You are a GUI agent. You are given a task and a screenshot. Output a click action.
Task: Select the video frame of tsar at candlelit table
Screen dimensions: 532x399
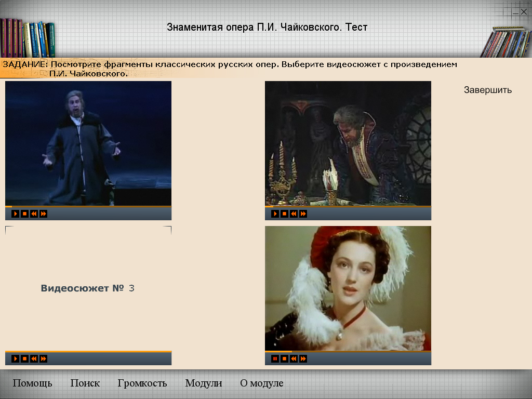point(348,143)
